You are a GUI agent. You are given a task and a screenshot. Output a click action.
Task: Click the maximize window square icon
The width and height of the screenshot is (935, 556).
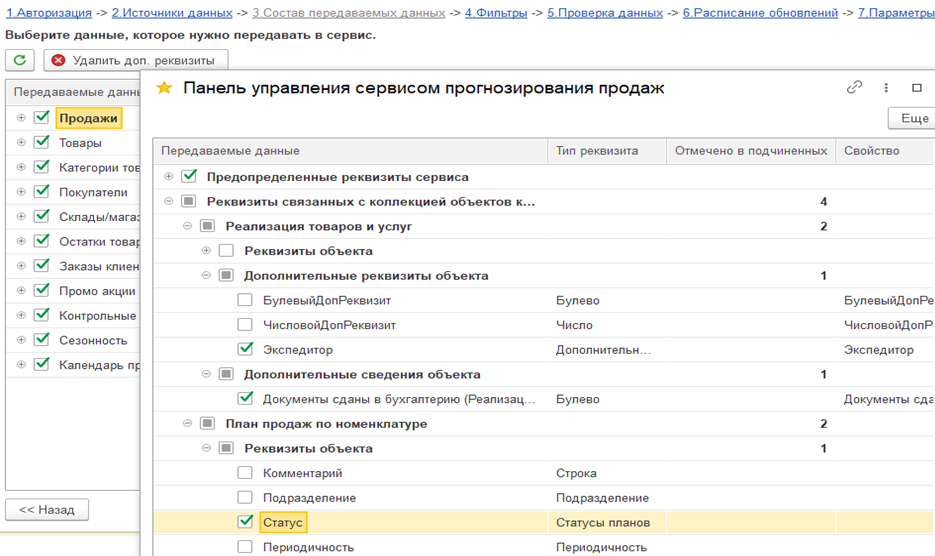[917, 88]
